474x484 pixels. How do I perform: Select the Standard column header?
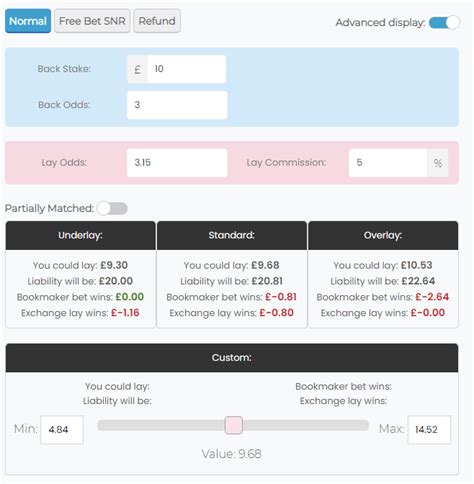(232, 235)
